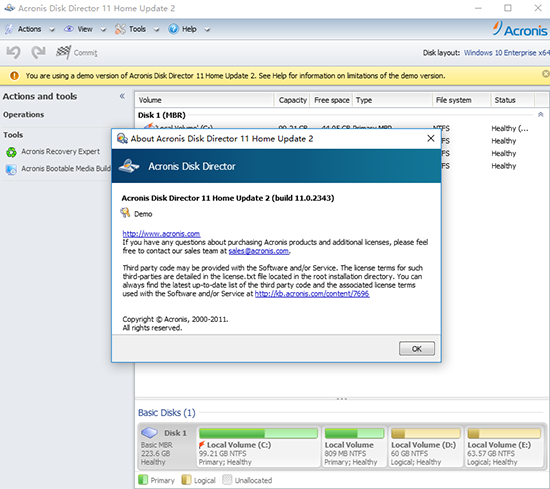Click the Commit checkered flag icon

click(x=63, y=52)
